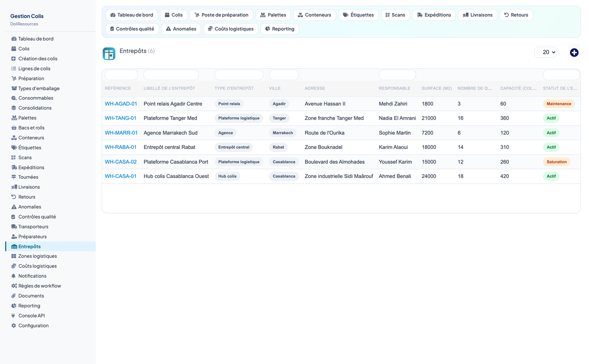Open the Coûts logistiques top tab

(x=231, y=29)
